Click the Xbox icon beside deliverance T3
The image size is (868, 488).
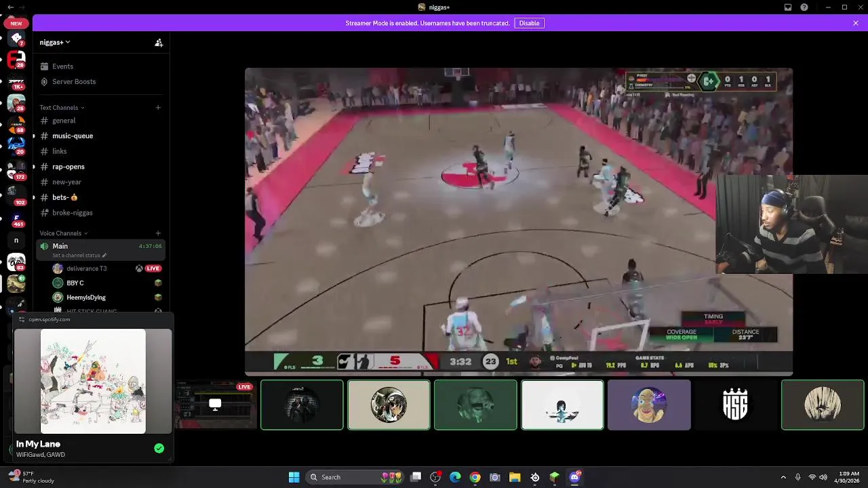(x=139, y=268)
